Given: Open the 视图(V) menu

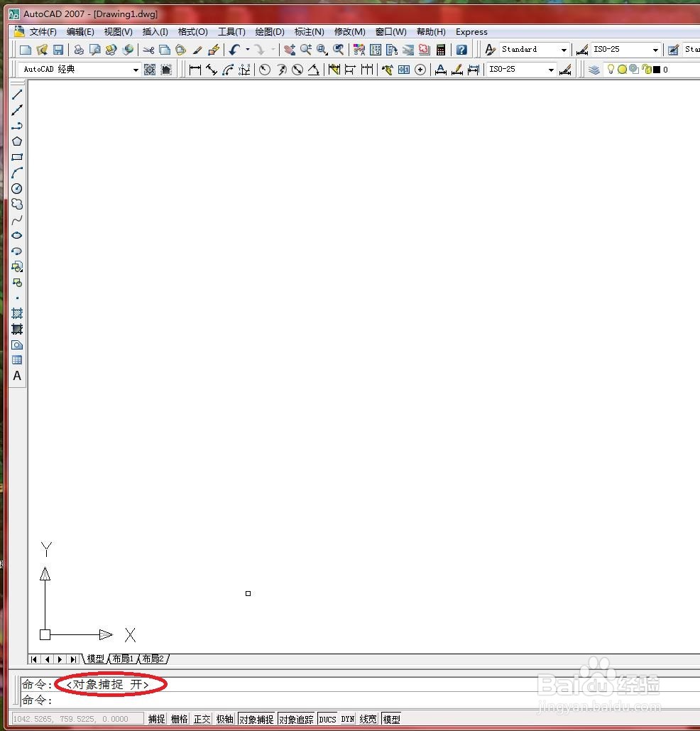Looking at the screenshot, I should (119, 32).
